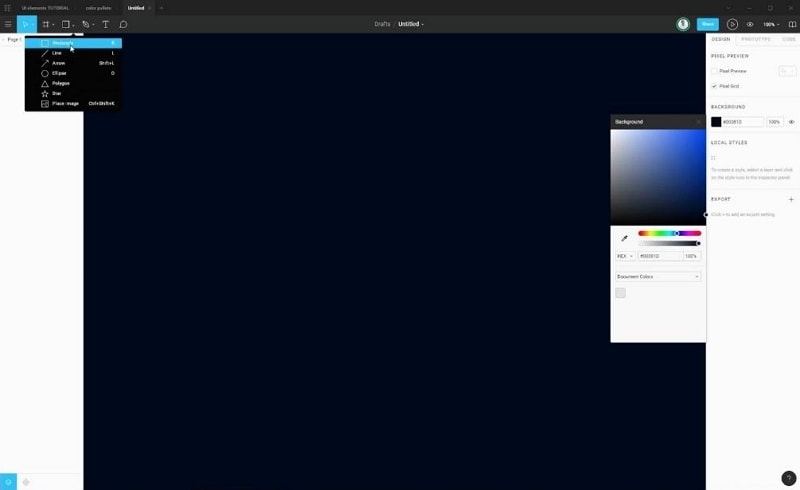800x490 pixels.
Task: Select the Comment tool
Action: (123, 24)
